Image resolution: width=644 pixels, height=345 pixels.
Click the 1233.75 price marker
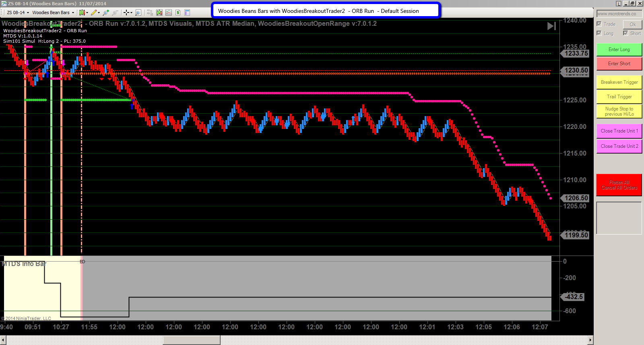[x=575, y=53]
